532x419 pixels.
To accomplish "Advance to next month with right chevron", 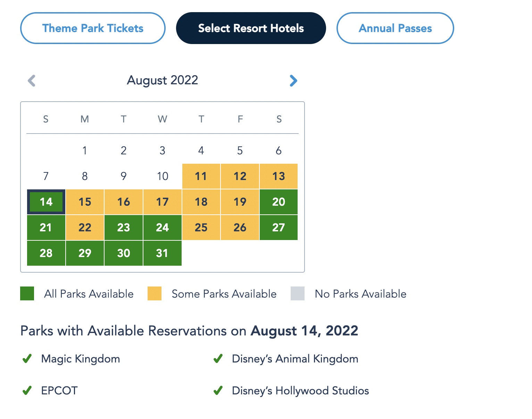I will 293,80.
